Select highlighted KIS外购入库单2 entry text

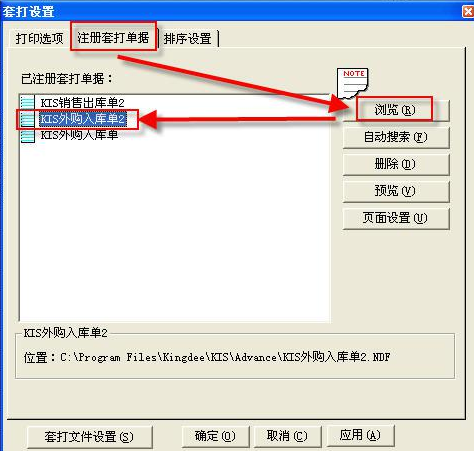pyautogui.click(x=83, y=119)
